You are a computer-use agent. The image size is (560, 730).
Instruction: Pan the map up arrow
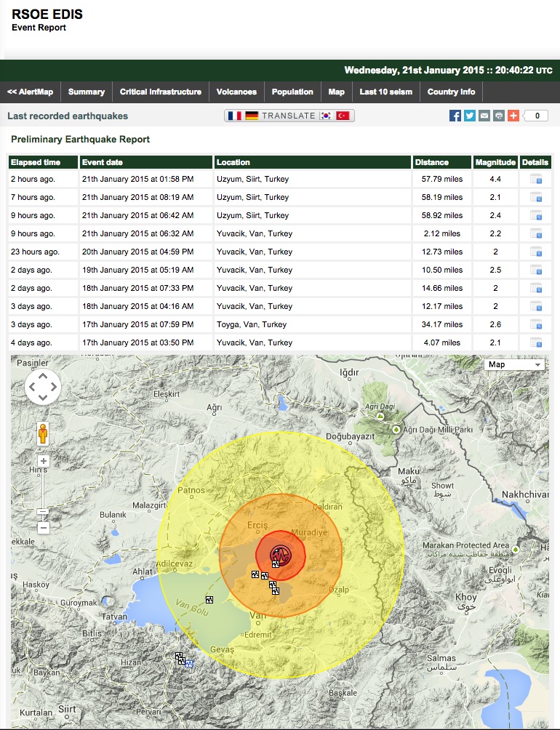point(43,376)
